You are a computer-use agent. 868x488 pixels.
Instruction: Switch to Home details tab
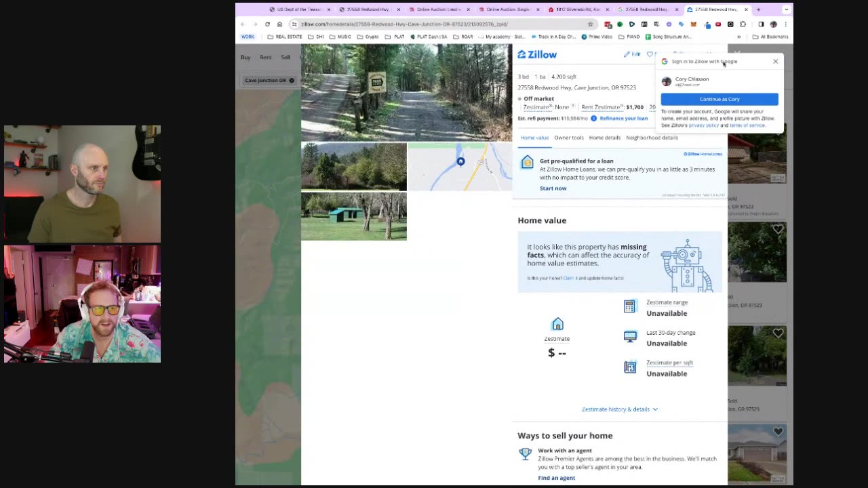pyautogui.click(x=605, y=138)
